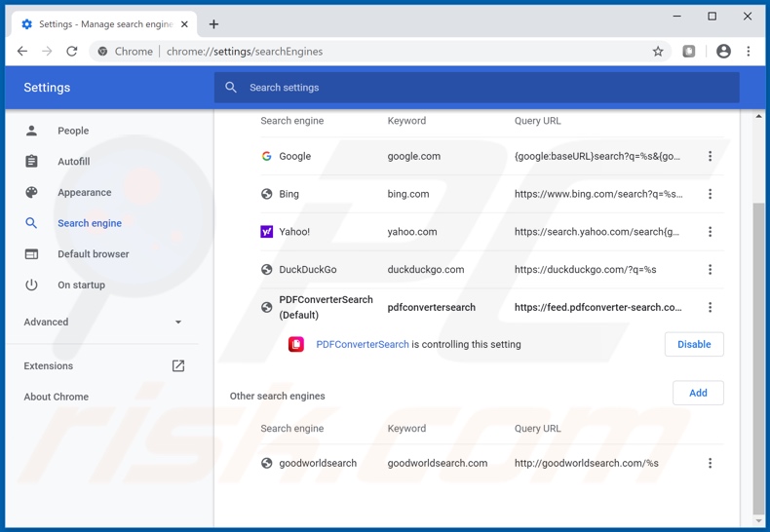The image size is (770, 532).
Task: Click the yahoo.com keyword
Action: click(412, 232)
